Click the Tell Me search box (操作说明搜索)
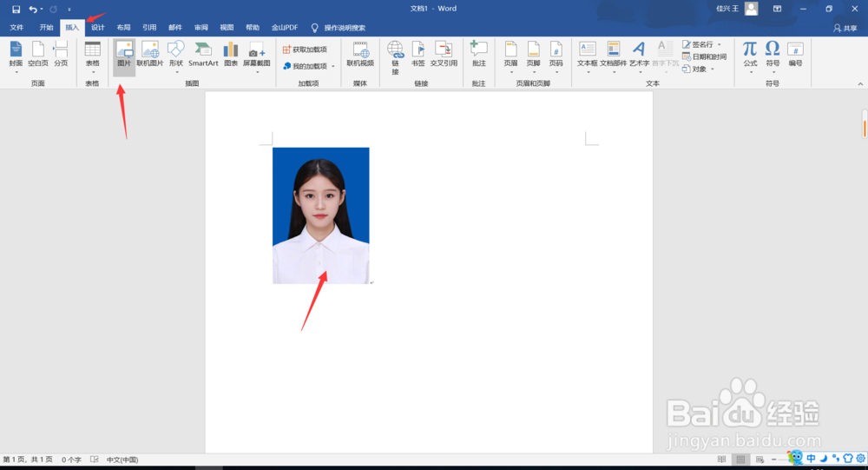The height and width of the screenshot is (470, 868). (x=339, y=28)
